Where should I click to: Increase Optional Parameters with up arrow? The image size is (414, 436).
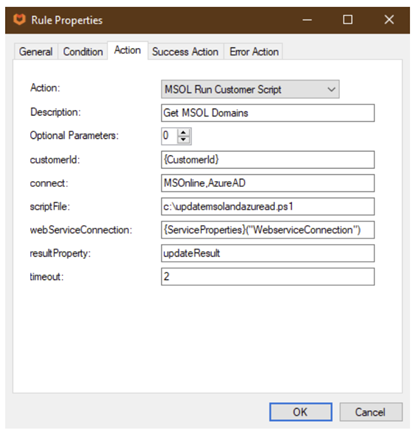click(183, 133)
